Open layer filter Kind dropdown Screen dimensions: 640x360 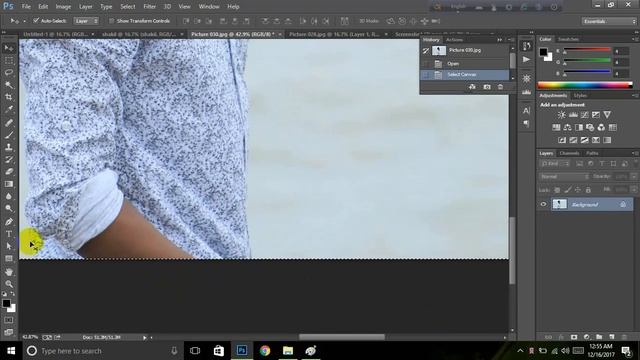(555, 164)
